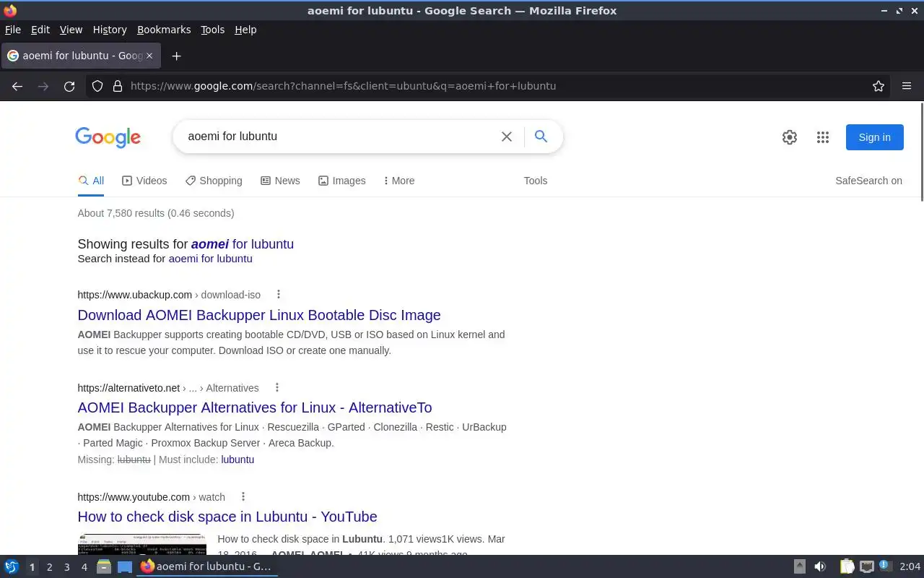Click the show desktop panel icon
Image resolution: width=924 pixels, height=578 pixels.
tap(125, 567)
